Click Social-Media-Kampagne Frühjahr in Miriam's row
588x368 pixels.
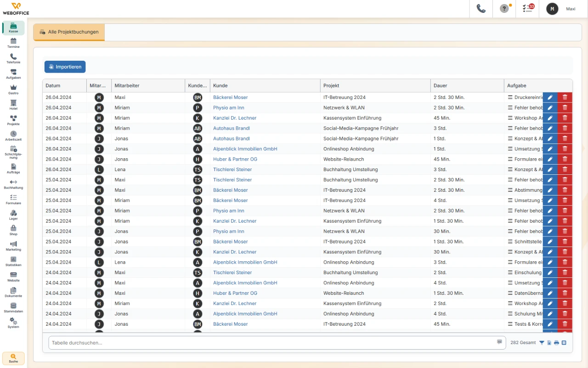click(361, 128)
